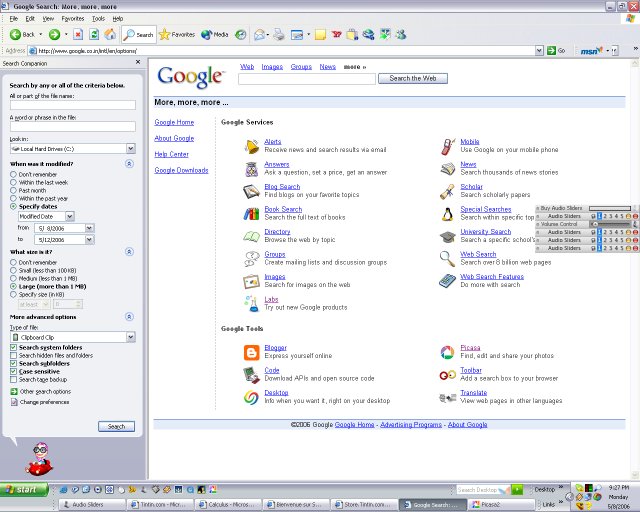This screenshot has height=512, width=640.
Task: Click the Search Companion's Search button
Action: 116,426
